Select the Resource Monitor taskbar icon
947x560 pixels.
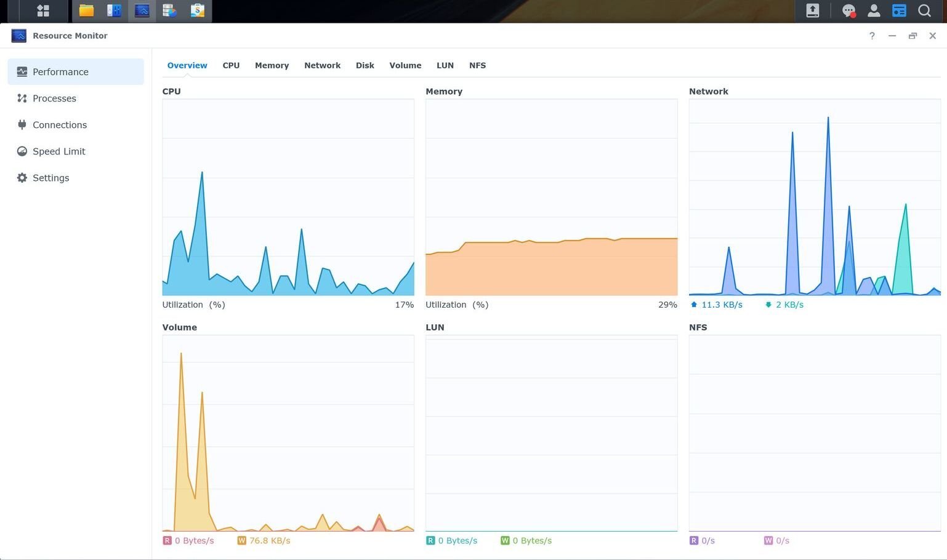(x=142, y=10)
